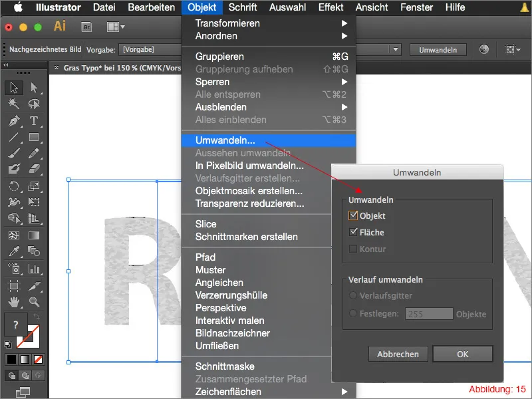The height and width of the screenshot is (399, 532).
Task: Select the Gradient tool
Action: [34, 235]
